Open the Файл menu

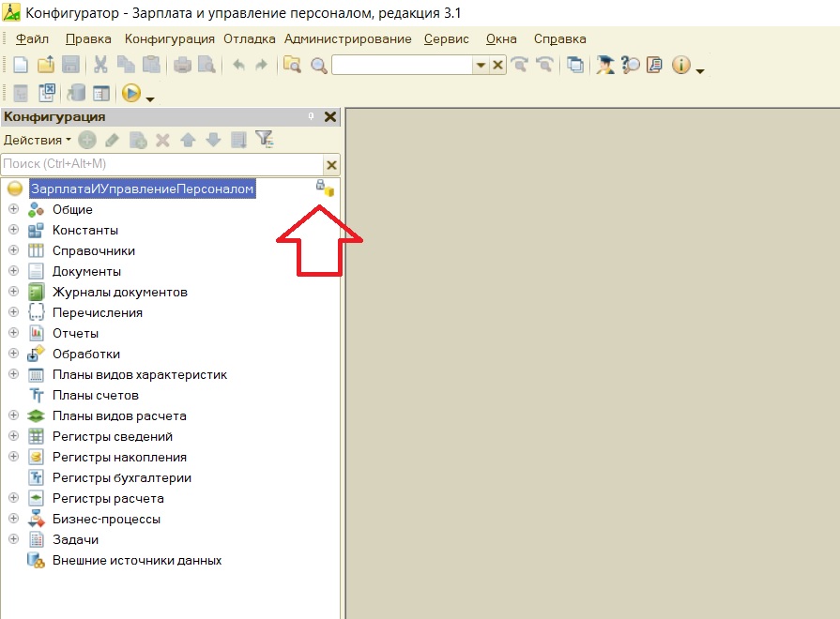pyautogui.click(x=32, y=39)
